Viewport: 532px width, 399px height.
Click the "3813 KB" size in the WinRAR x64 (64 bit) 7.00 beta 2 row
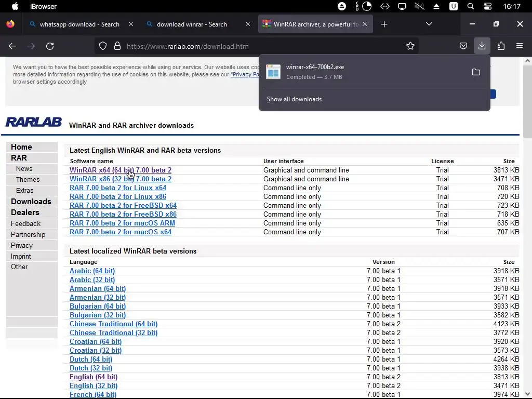click(506, 170)
